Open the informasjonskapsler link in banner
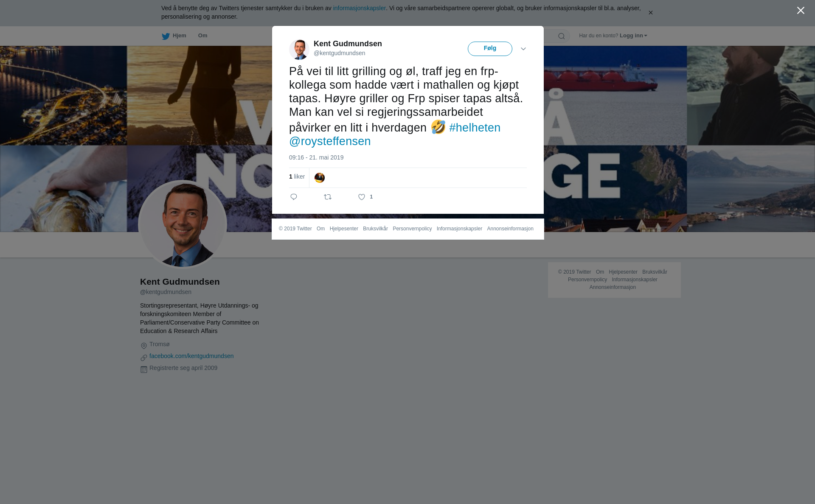 (359, 8)
